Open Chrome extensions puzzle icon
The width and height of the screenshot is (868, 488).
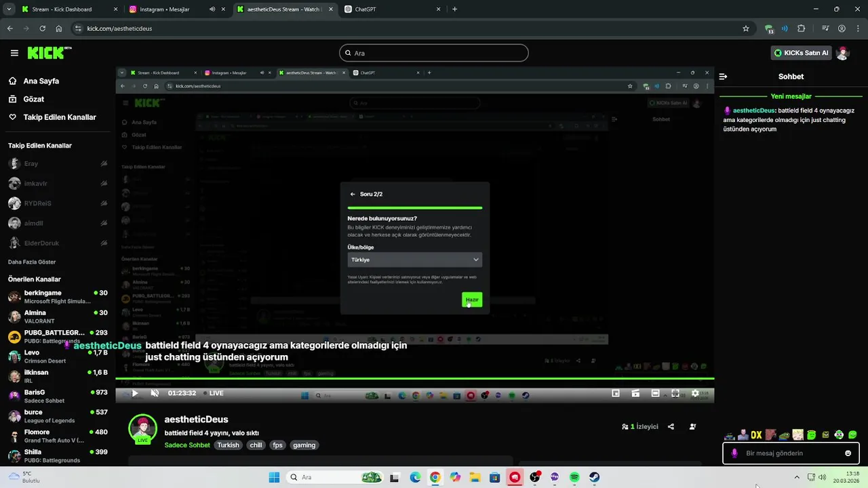pyautogui.click(x=802, y=28)
